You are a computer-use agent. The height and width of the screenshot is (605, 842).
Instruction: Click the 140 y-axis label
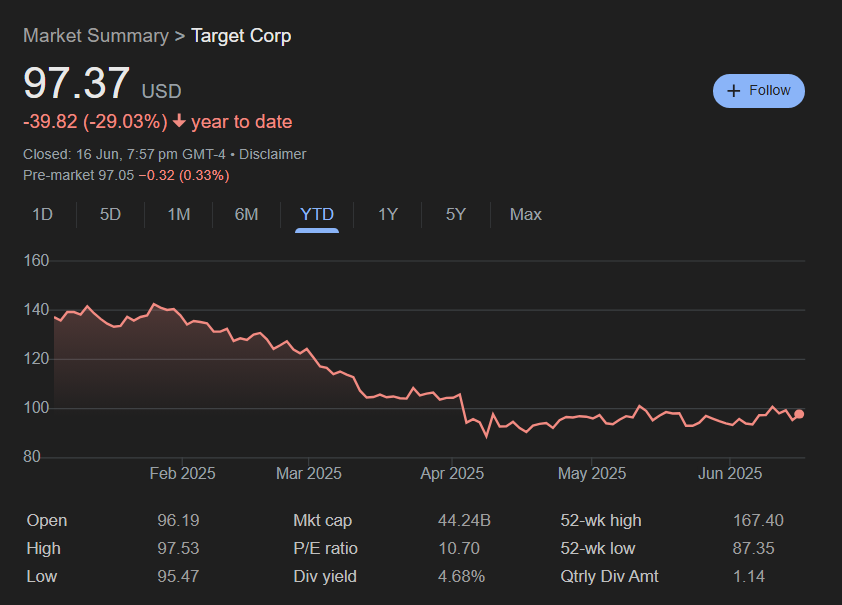37,310
